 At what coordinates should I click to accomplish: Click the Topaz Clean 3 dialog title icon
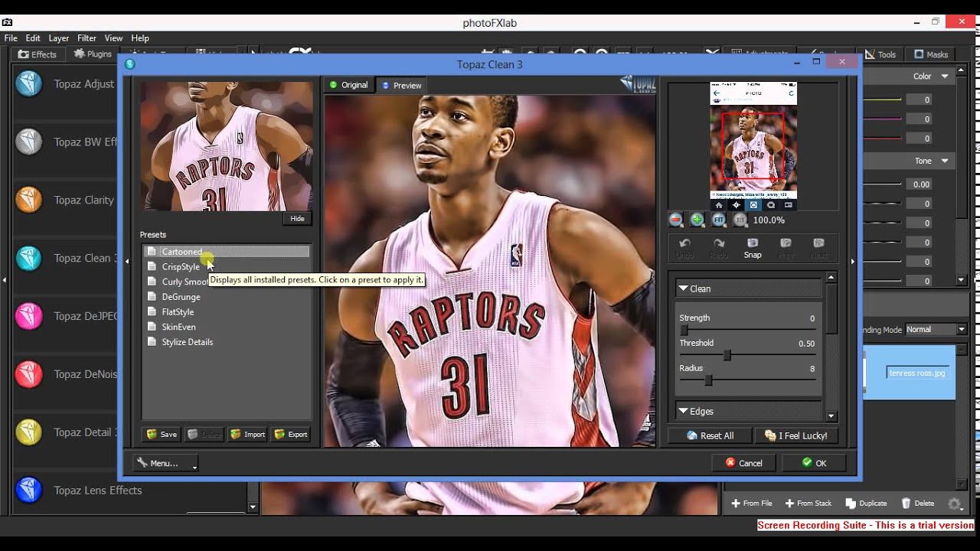(130, 64)
